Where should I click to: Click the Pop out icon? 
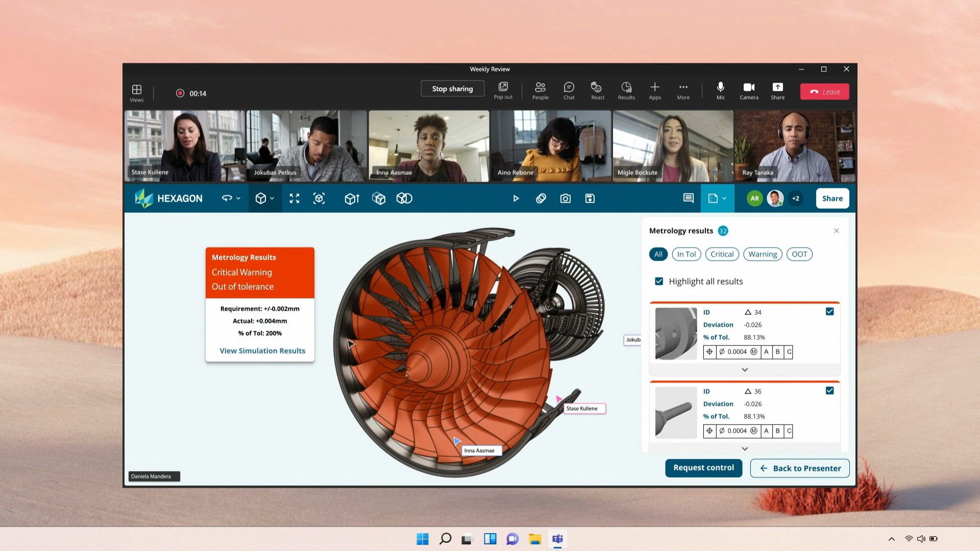(503, 91)
